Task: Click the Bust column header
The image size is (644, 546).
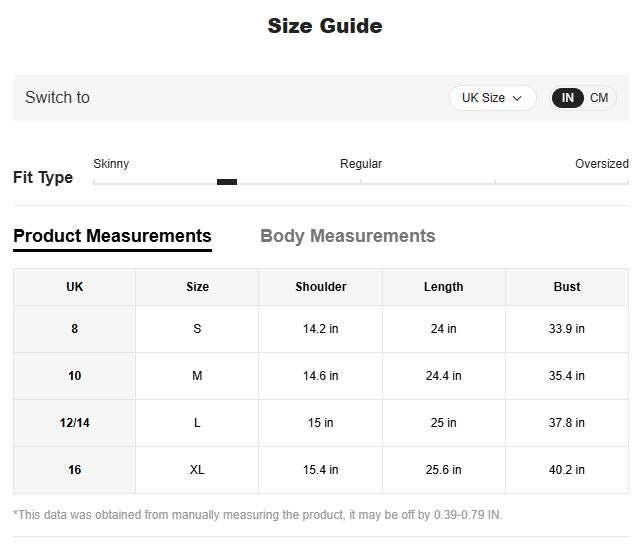Action: (567, 287)
